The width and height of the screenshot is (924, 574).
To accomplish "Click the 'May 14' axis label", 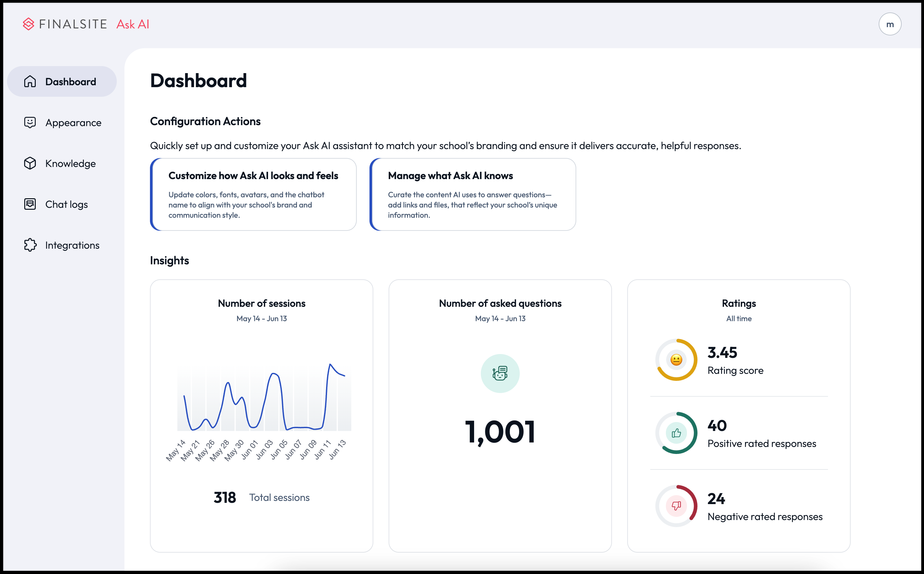I will 175,450.
